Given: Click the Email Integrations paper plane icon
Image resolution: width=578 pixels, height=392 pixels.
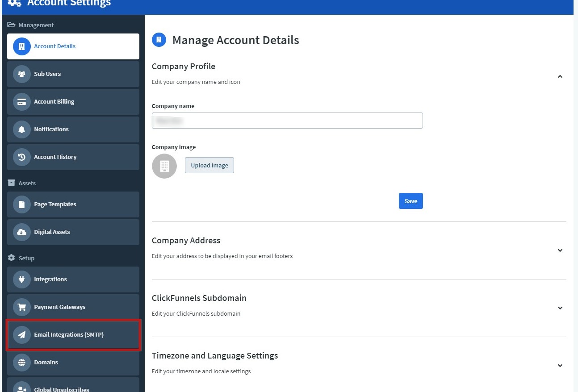Looking at the screenshot, I should tap(21, 335).
